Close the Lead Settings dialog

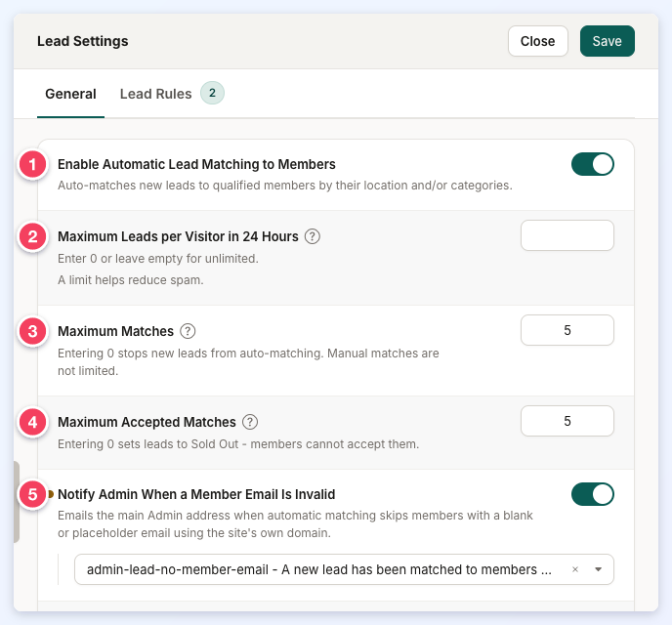coord(537,41)
